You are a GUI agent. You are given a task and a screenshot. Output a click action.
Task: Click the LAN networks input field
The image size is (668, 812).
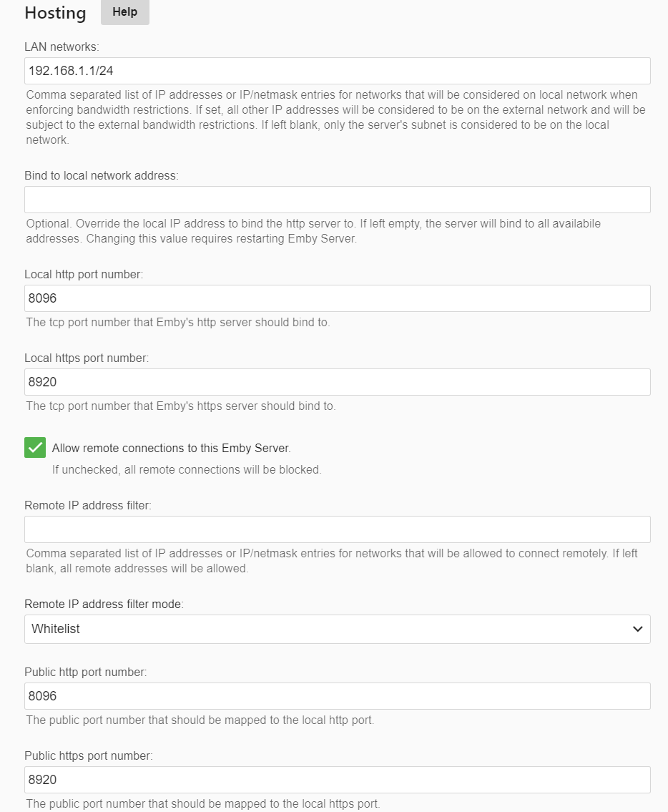click(337, 71)
